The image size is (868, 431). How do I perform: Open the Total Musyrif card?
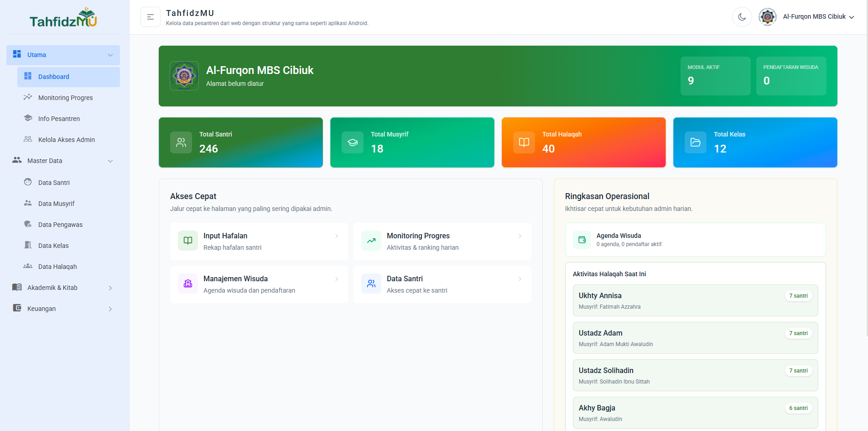pyautogui.click(x=412, y=142)
